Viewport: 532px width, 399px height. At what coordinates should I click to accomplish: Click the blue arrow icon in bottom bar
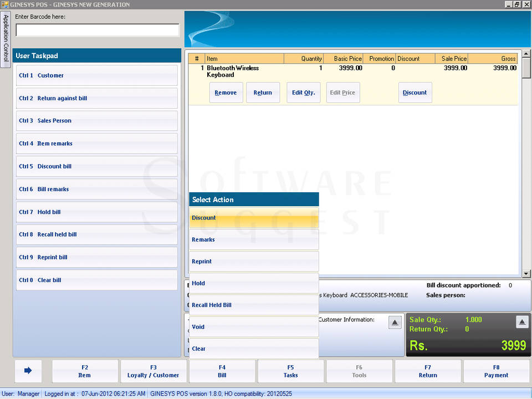28,371
